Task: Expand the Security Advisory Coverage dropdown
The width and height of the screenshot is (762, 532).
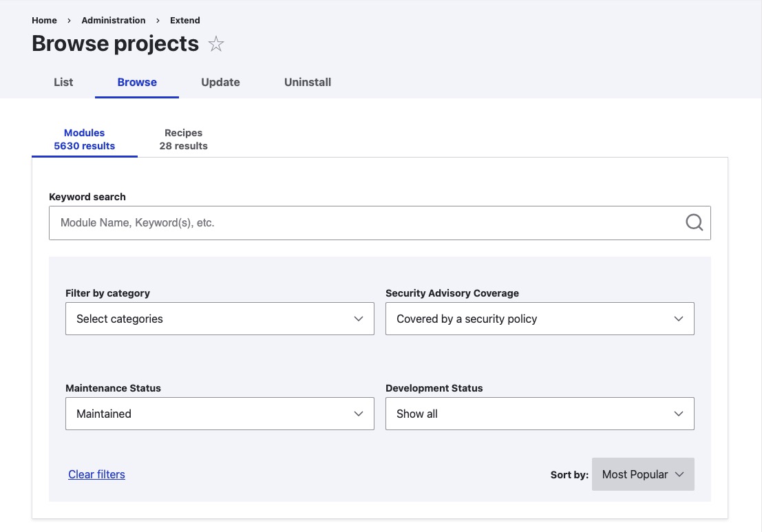Action: pos(540,319)
